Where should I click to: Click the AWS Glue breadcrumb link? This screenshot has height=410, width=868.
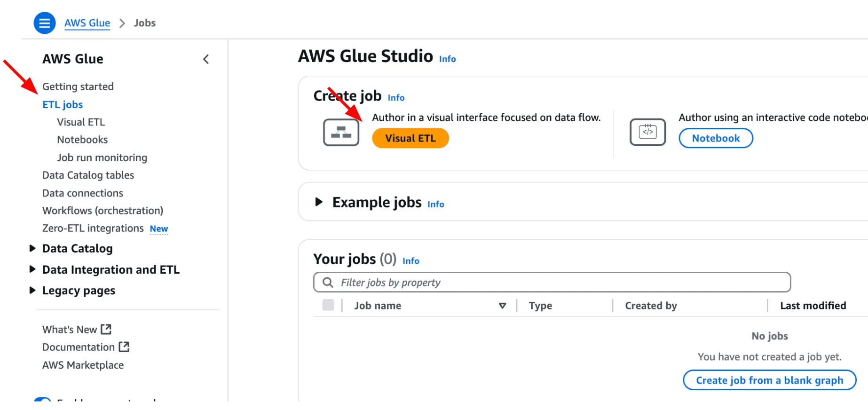(x=87, y=23)
